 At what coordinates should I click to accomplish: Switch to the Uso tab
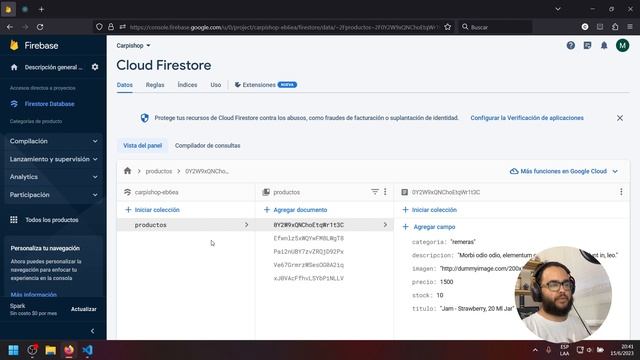(216, 85)
